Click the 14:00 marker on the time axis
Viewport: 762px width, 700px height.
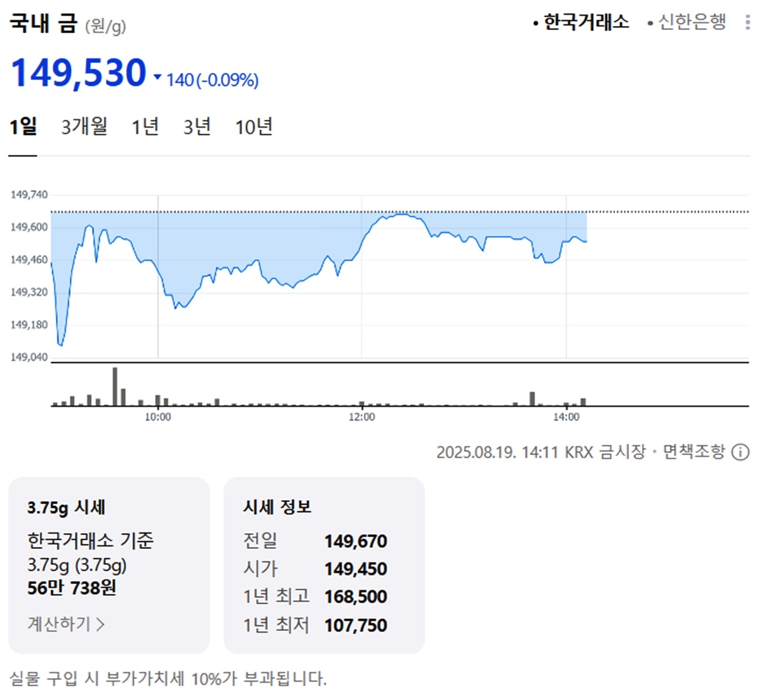566,417
